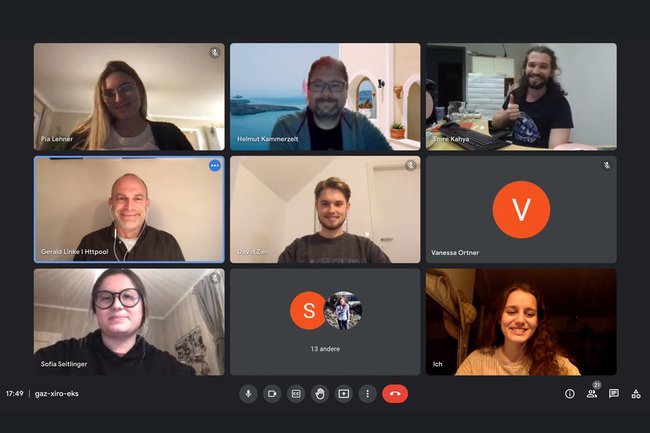Image resolution: width=650 pixels, height=433 pixels.
Task: Open the chat panel
Action: (614, 394)
